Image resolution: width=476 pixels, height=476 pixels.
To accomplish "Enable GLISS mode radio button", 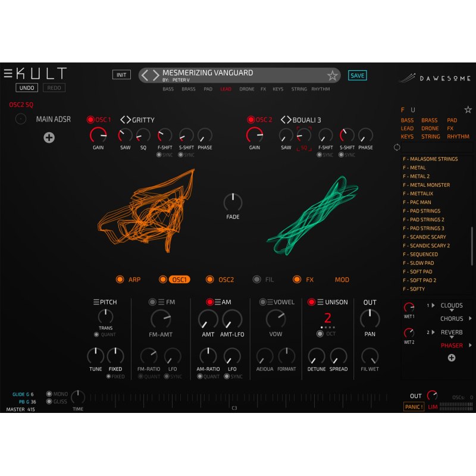I will coord(49,402).
